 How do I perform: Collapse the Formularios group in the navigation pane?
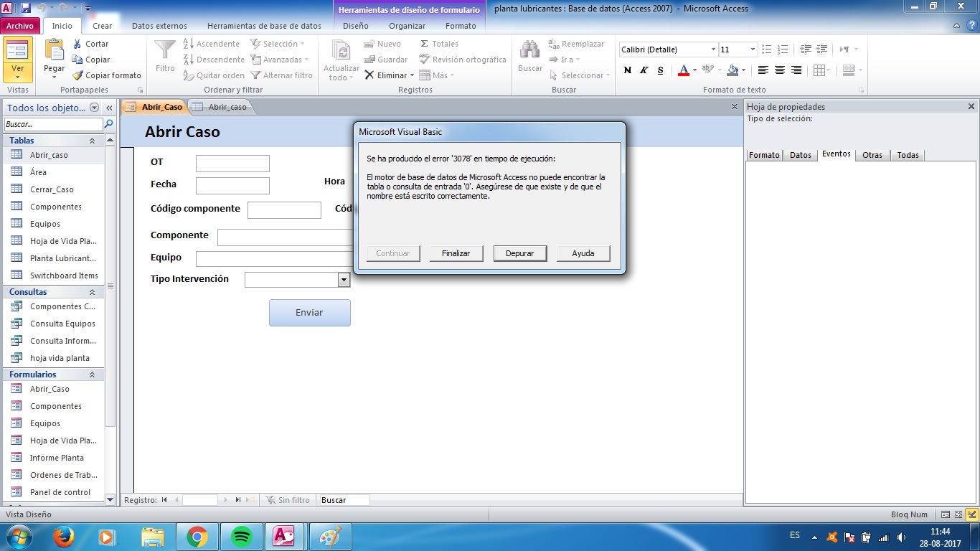(x=92, y=375)
